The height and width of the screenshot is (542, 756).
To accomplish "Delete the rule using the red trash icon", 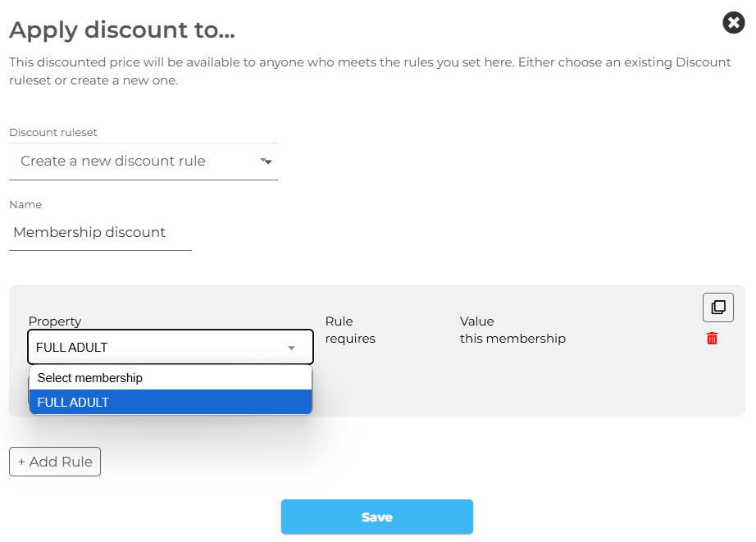I will coord(712,339).
